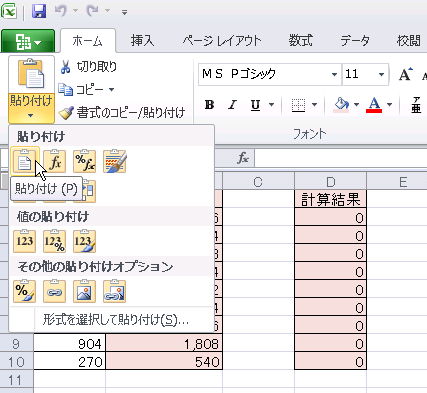The width and height of the screenshot is (427, 393).
Task: Toggle Italic formatting
Action: click(x=232, y=105)
